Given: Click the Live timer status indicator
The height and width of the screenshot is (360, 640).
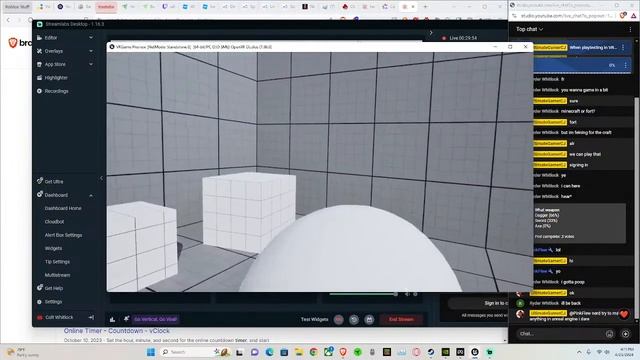Looking at the screenshot, I should point(459,38).
